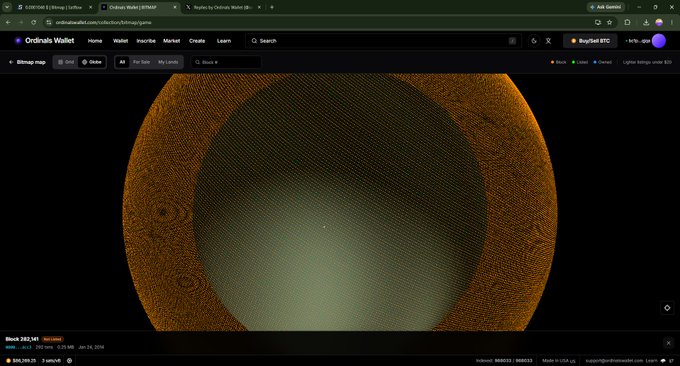
Task: Open the settings icon in status bar
Action: (69, 361)
